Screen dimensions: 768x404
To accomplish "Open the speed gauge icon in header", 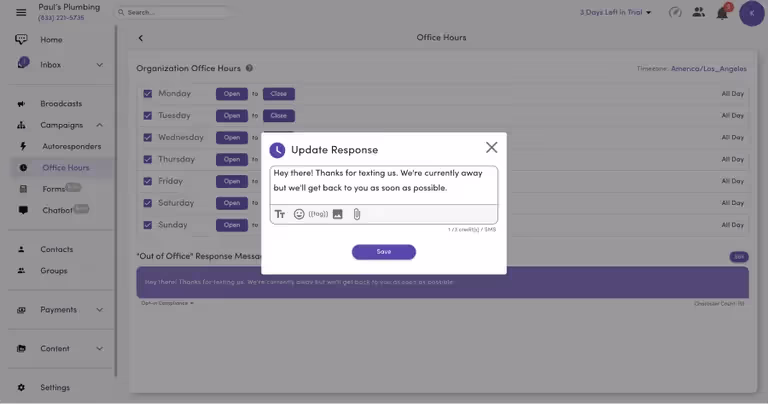I will tap(675, 12).
